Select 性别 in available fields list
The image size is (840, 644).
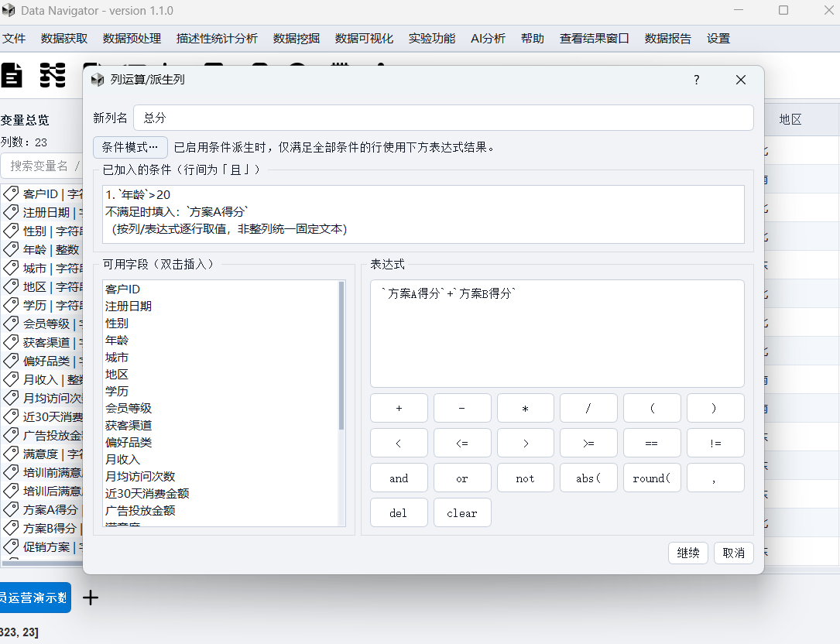tap(221, 324)
